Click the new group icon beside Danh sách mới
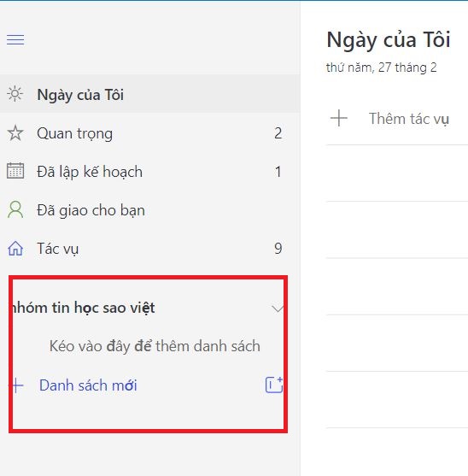468x476 pixels. pyautogui.click(x=274, y=385)
